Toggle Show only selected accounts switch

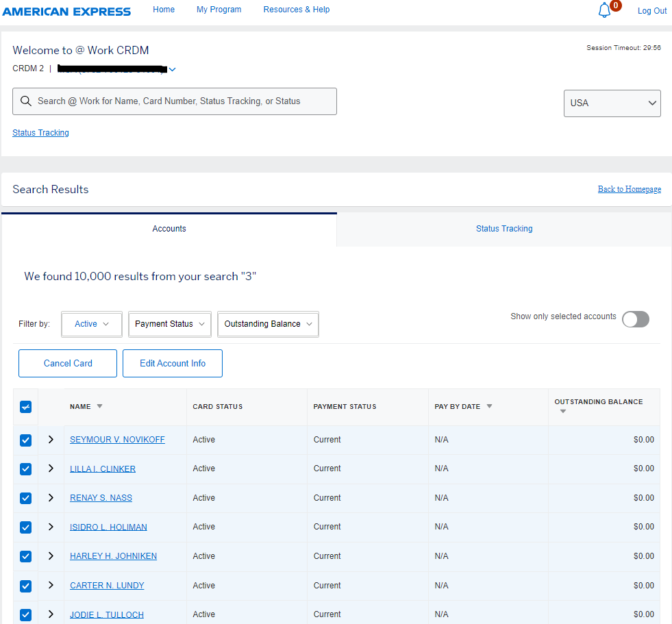[635, 319]
